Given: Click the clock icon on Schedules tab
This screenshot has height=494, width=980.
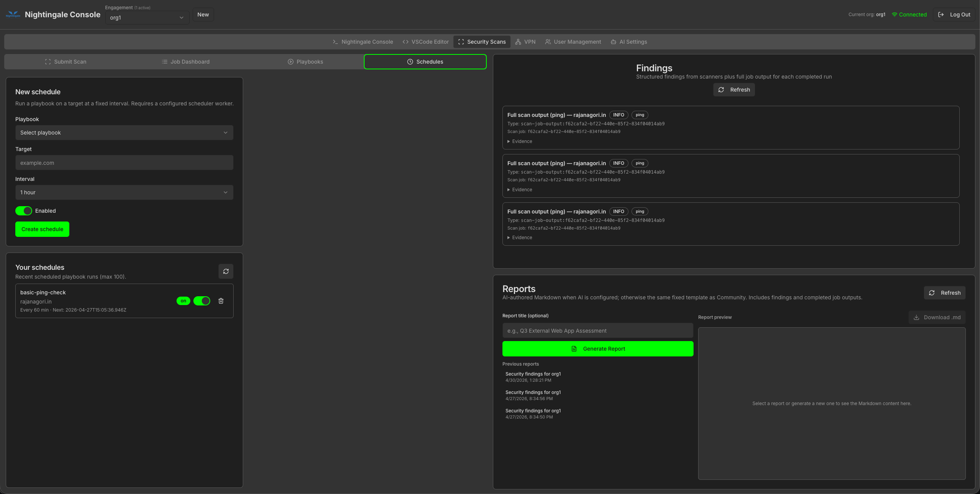Looking at the screenshot, I should click(x=410, y=62).
